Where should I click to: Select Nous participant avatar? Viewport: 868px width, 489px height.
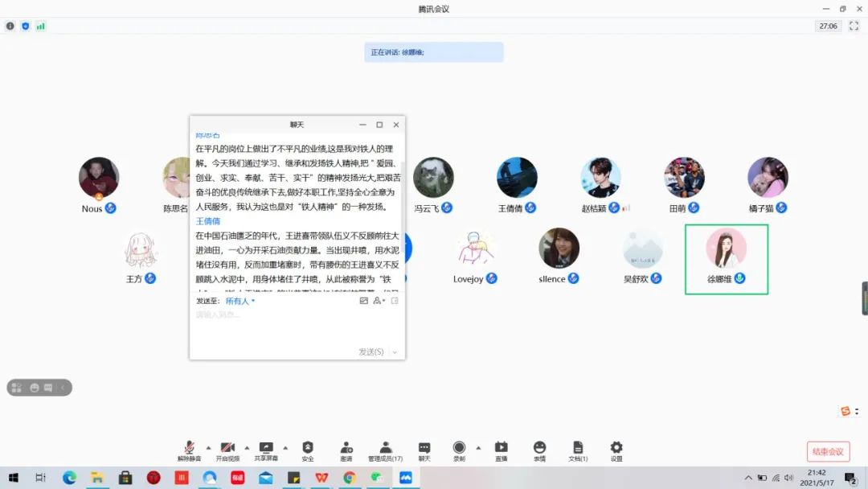99,177
